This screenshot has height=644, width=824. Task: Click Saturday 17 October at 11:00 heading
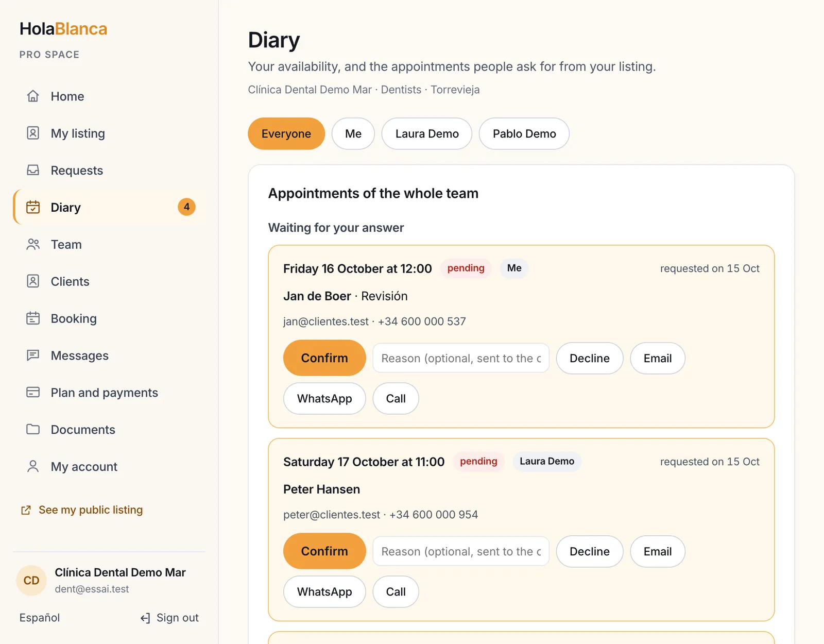[x=364, y=462]
